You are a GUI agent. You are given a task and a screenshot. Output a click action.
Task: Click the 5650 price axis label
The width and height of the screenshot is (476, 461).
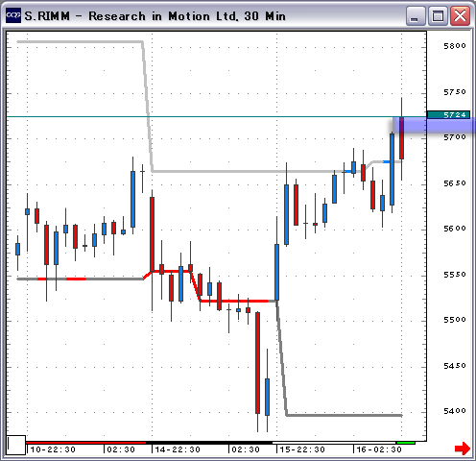click(455, 183)
